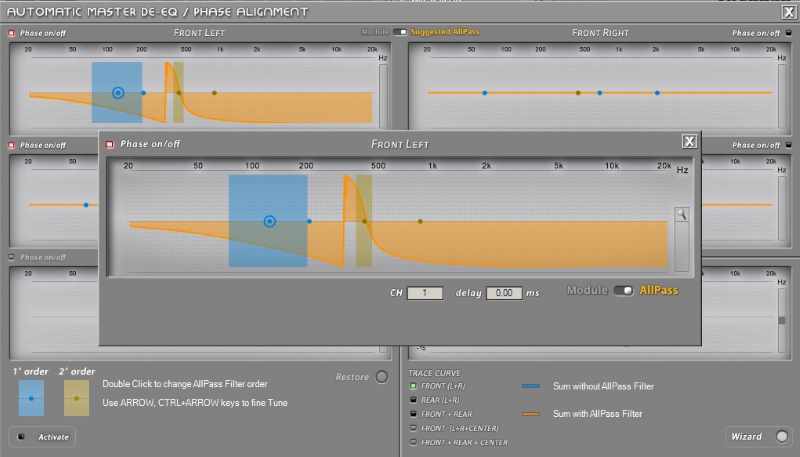This screenshot has width=800, height=457.
Task: Select the olive node near 1k in popup
Action: click(420, 221)
